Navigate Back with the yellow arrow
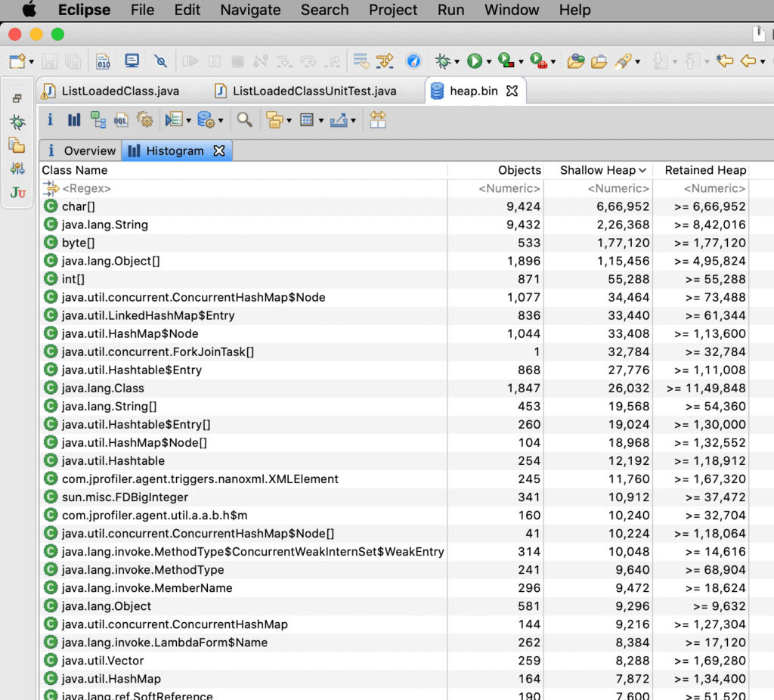The height and width of the screenshot is (700, 774). click(x=748, y=61)
